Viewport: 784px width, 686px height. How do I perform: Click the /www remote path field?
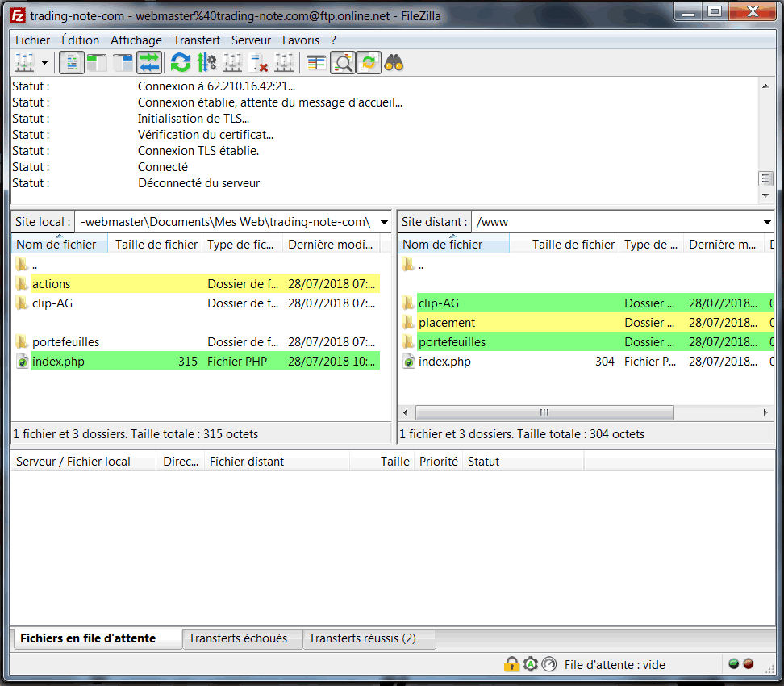pyautogui.click(x=616, y=222)
